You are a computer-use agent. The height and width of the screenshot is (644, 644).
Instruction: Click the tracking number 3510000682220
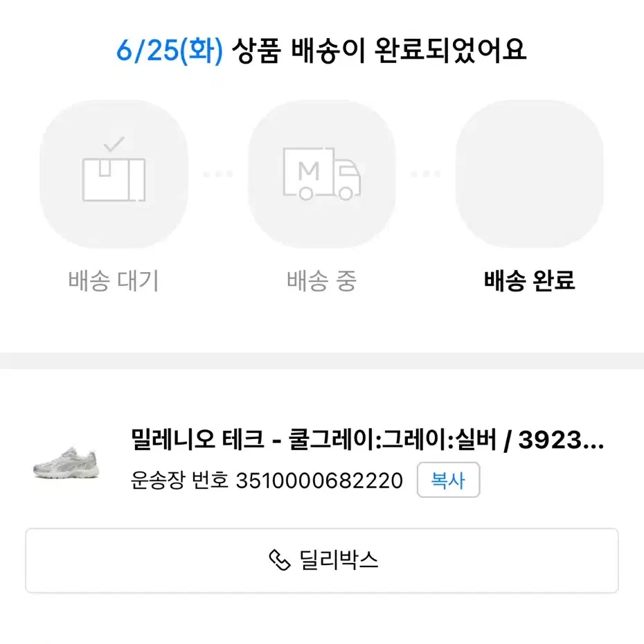[x=319, y=480]
